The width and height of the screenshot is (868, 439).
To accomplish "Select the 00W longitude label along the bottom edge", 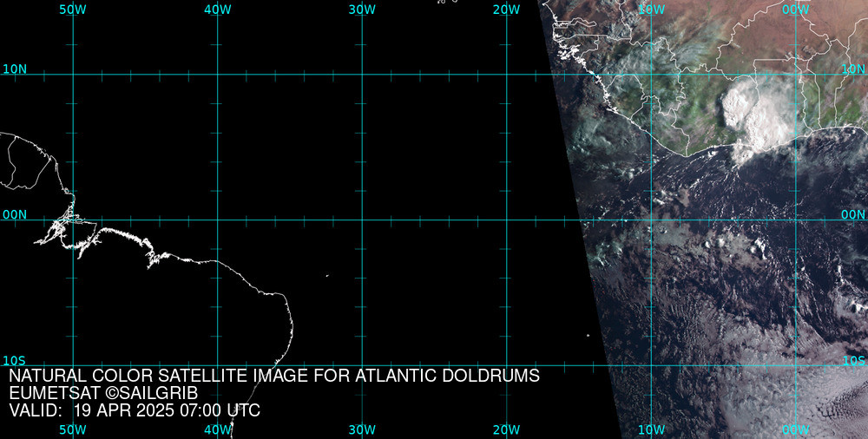I will pos(796,429).
